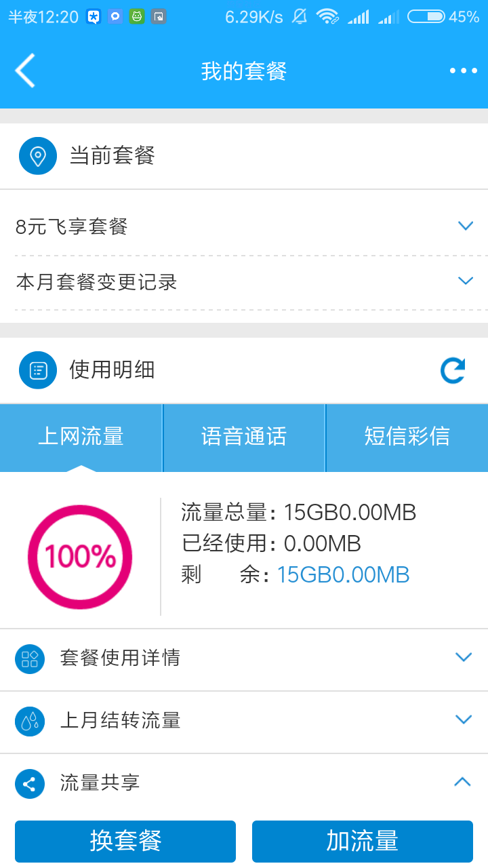The height and width of the screenshot is (868, 488).
Task: Tap the location pin icon beside 当前套餐
Action: (x=38, y=156)
